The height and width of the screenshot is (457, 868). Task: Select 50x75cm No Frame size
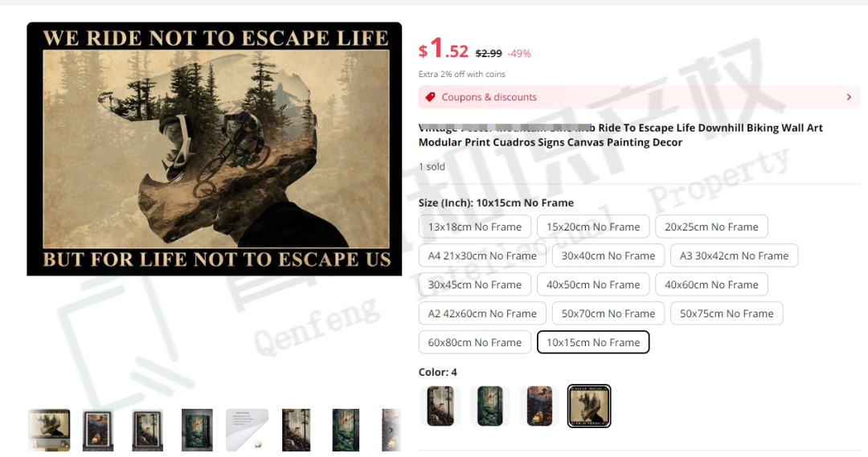coord(727,313)
